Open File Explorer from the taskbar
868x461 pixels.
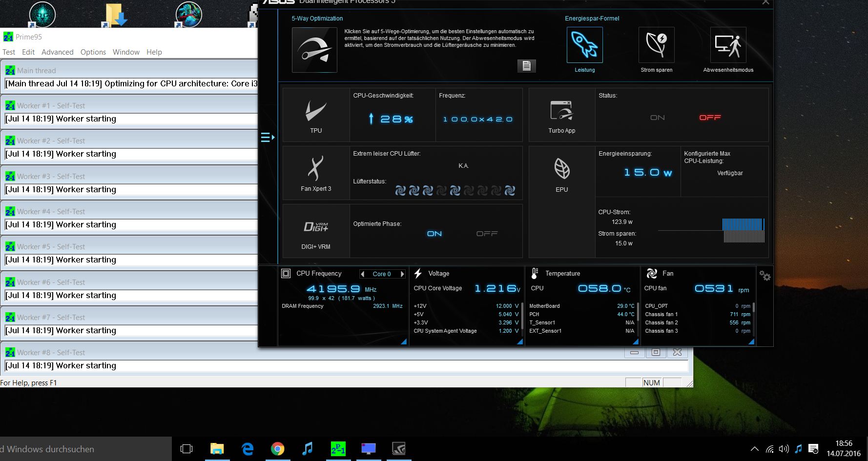(x=217, y=449)
